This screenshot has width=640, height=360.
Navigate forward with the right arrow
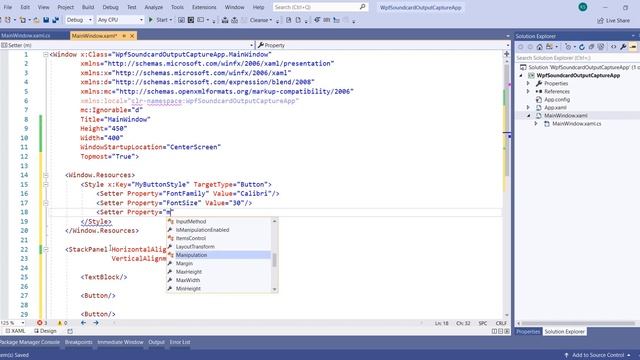point(96,323)
